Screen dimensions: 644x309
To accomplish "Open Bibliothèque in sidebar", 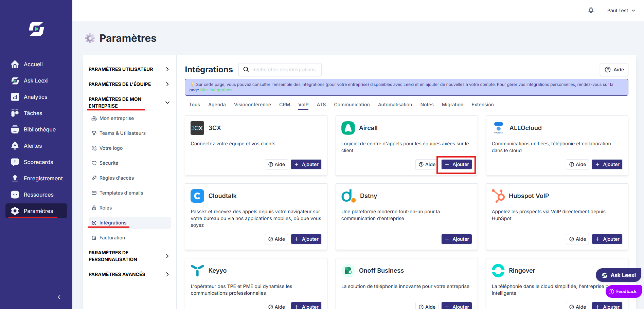I will [x=36, y=129].
